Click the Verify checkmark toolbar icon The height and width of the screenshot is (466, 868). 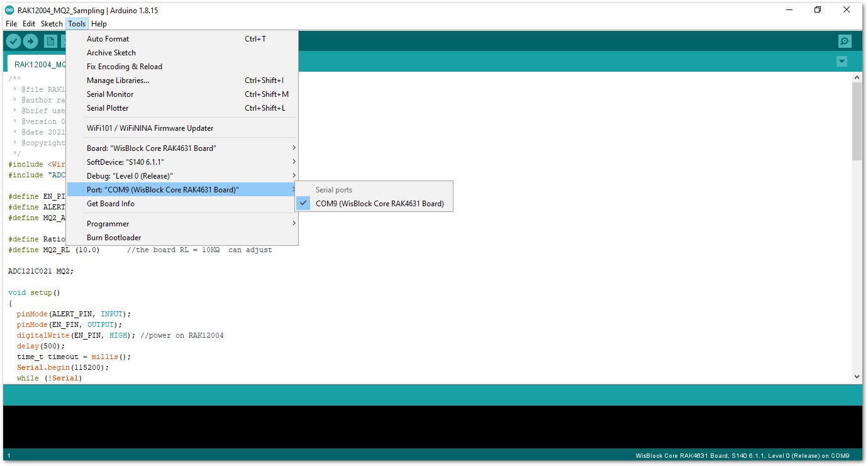point(13,42)
